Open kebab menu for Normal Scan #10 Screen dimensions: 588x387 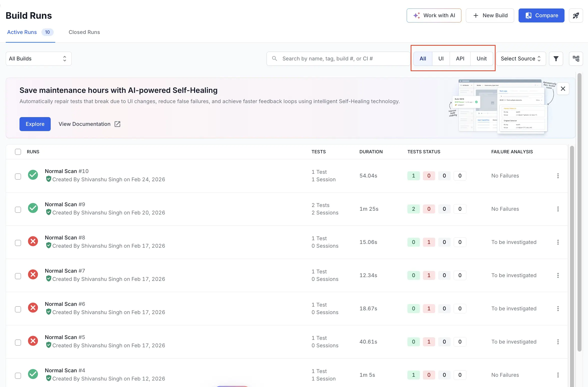[x=558, y=176]
